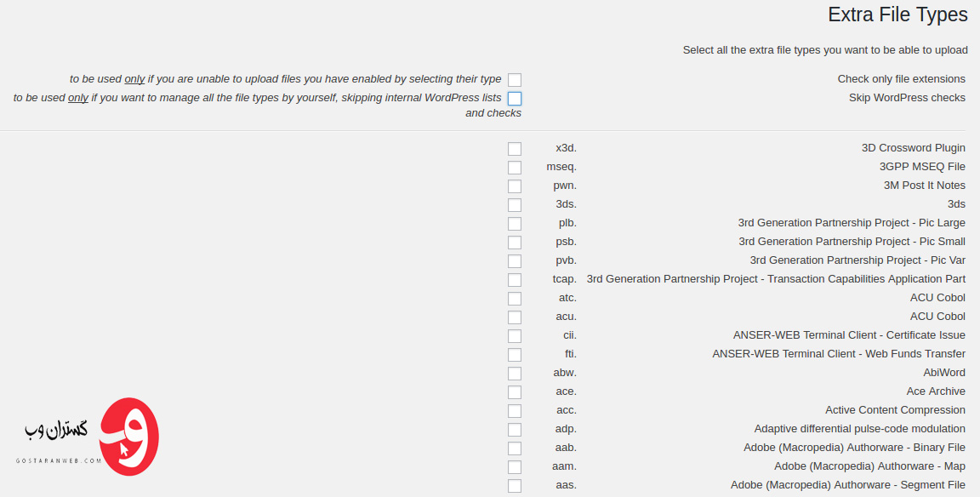
Task: Enable the cii Certificate Issue checkbox
Action: pyautogui.click(x=515, y=336)
